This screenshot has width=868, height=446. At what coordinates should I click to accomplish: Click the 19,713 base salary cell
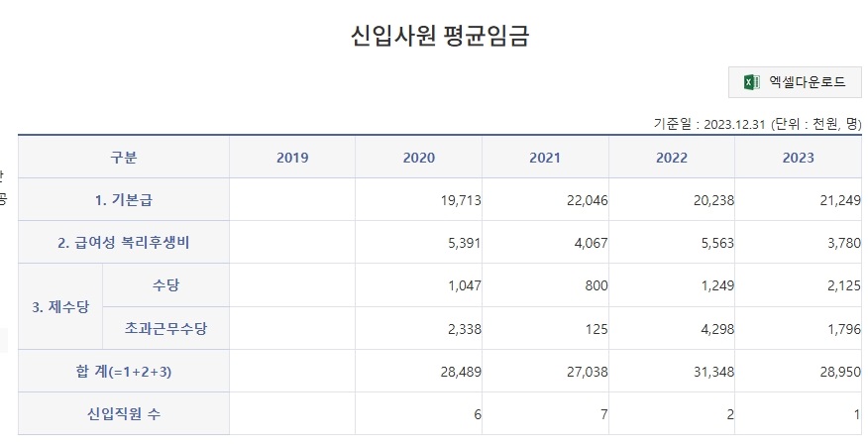pos(418,199)
